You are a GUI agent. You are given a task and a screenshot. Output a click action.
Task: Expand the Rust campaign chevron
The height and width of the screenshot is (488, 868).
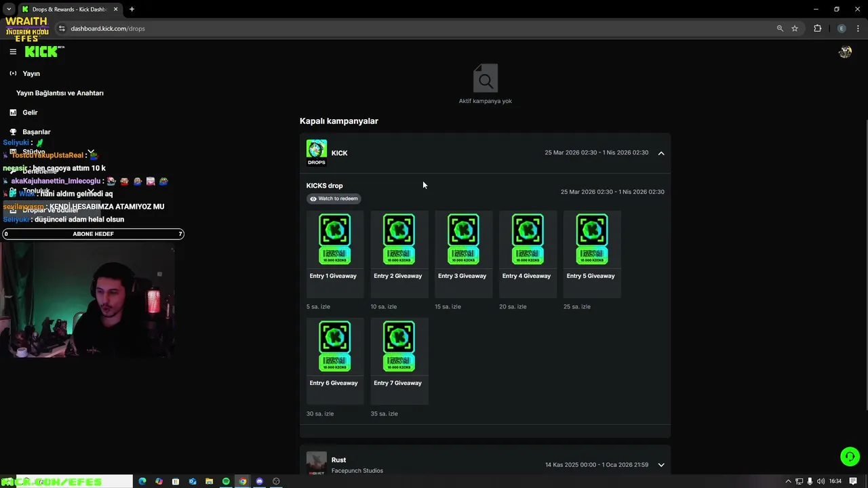coord(661,465)
